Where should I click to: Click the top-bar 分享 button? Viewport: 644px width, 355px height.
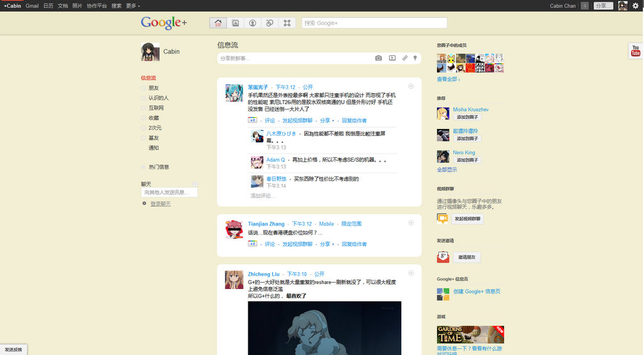[603, 6]
